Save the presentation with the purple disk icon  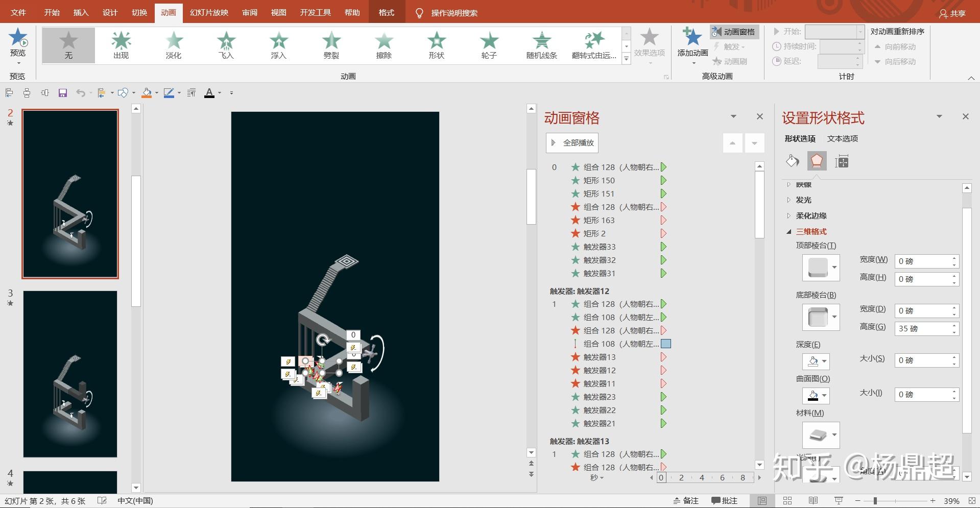tap(63, 93)
